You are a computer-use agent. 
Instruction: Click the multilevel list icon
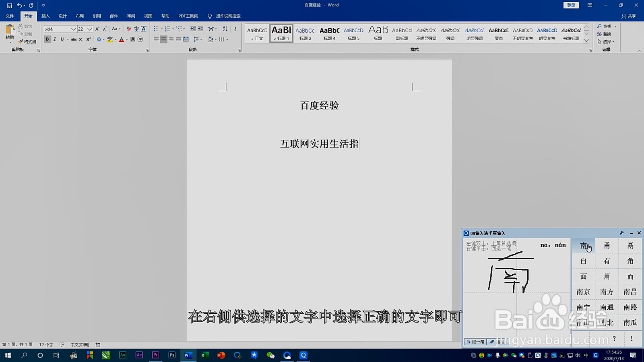click(180, 29)
